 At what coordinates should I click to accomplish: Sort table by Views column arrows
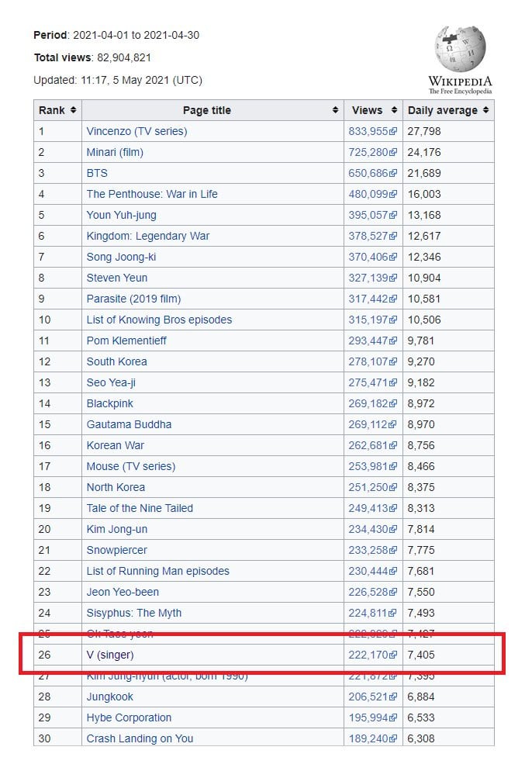click(x=394, y=110)
